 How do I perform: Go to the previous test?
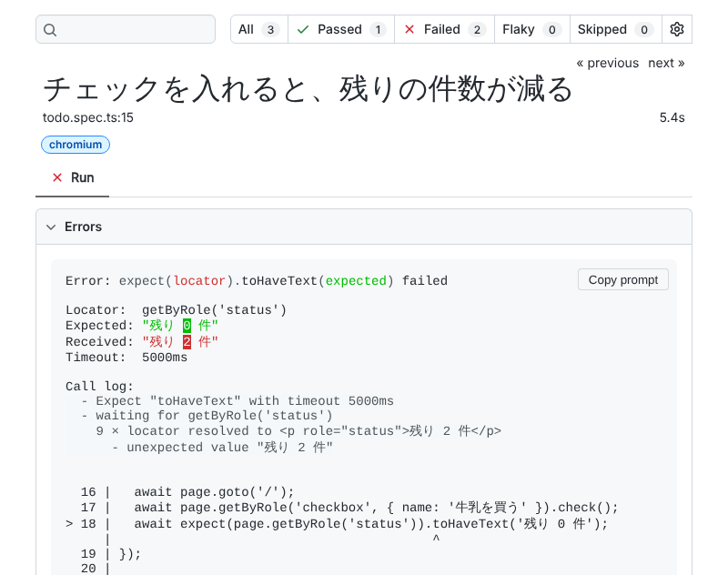pos(607,63)
